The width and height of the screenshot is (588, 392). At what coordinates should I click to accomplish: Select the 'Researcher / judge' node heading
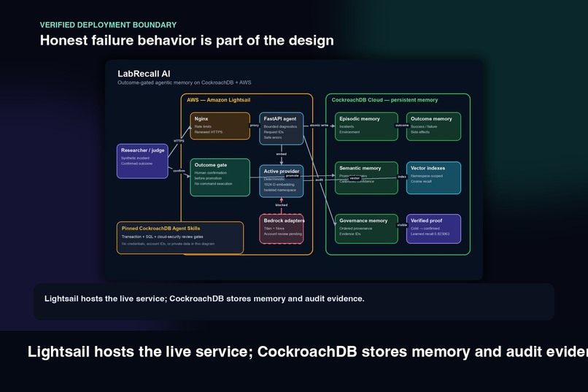(x=142, y=150)
